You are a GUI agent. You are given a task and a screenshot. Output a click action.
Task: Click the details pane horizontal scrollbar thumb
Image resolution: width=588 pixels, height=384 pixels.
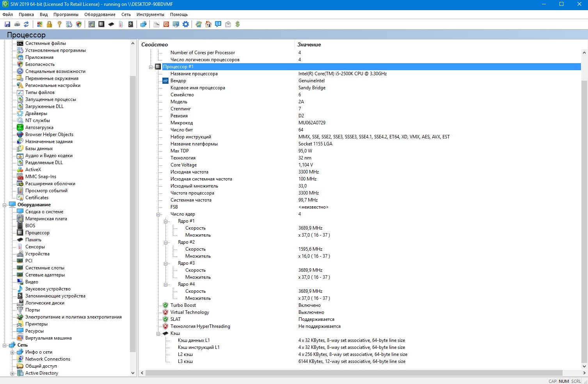point(354,373)
